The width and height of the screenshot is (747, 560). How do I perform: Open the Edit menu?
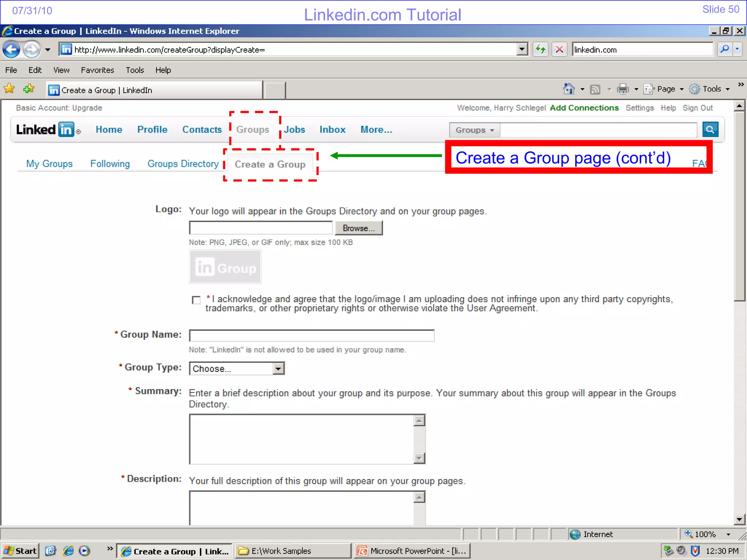click(35, 70)
